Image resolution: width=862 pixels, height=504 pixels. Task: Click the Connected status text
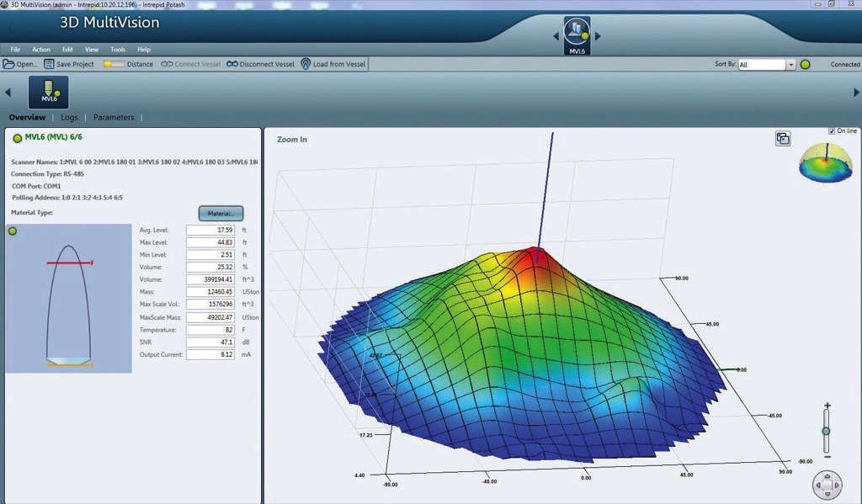coord(845,64)
